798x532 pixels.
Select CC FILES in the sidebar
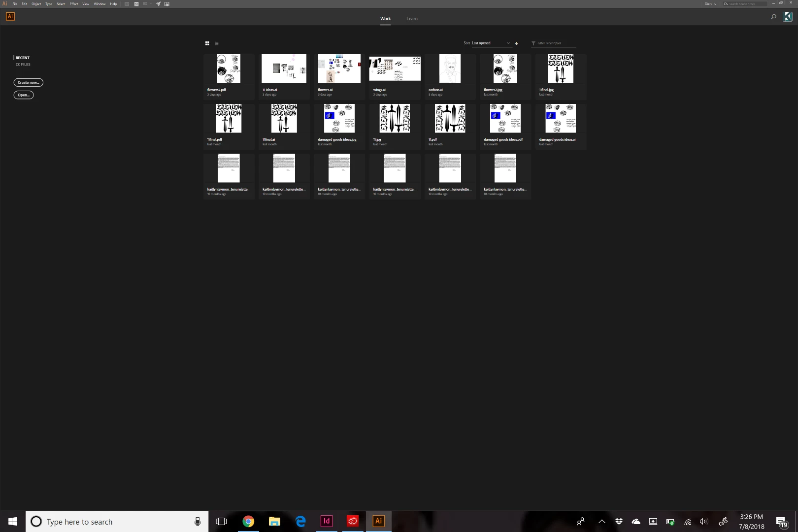23,65
